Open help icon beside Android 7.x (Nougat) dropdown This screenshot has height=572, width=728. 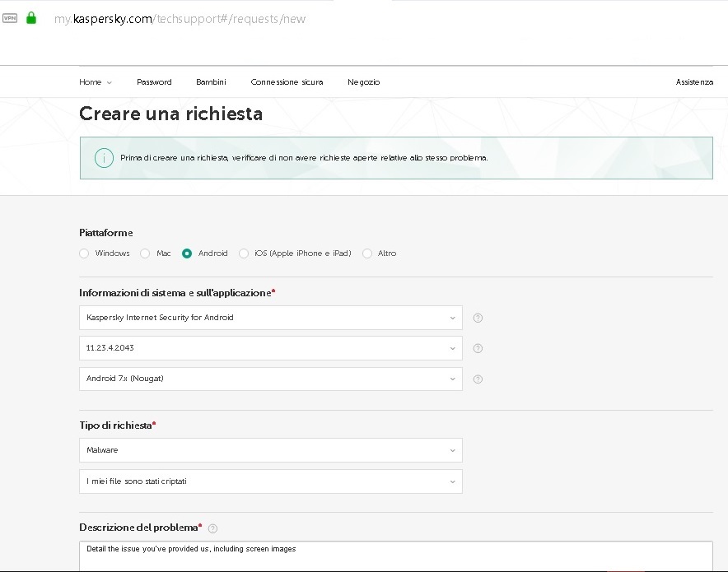point(478,379)
